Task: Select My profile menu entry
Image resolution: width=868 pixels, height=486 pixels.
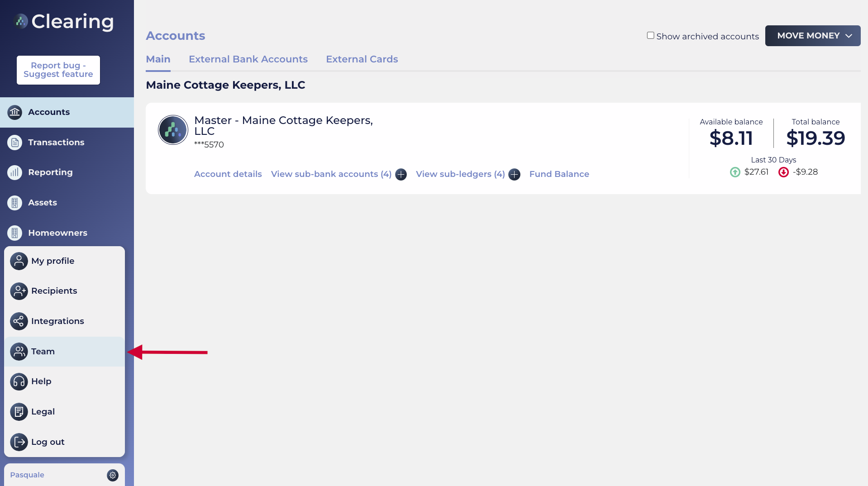Action: click(64, 261)
